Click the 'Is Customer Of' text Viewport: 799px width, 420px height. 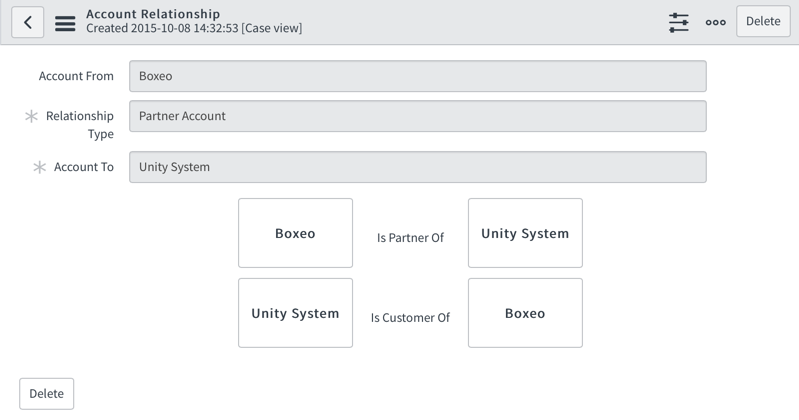pyautogui.click(x=410, y=318)
